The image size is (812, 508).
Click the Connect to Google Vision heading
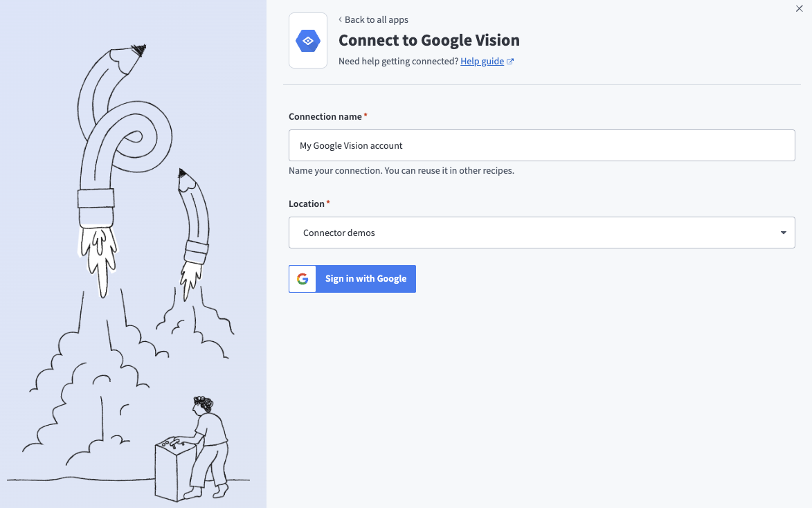pos(429,40)
